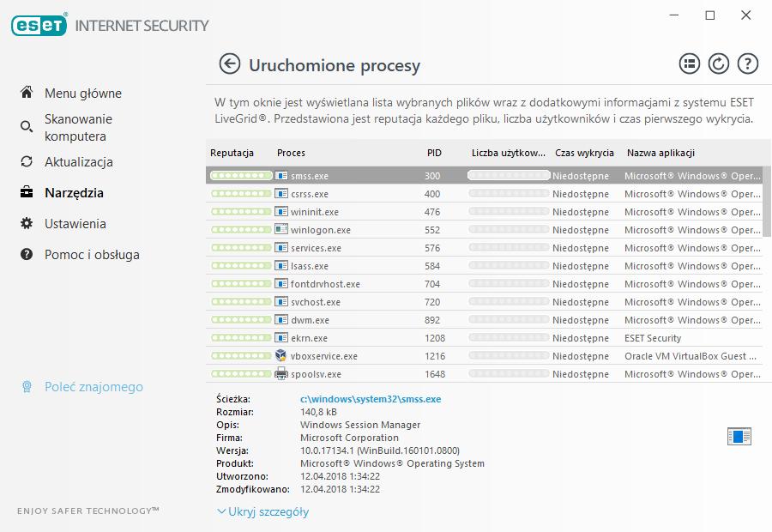Viewport: 772px width, 532px height.
Task: Open the c:\windows\system32\smss.exe path link
Action: coord(371,399)
